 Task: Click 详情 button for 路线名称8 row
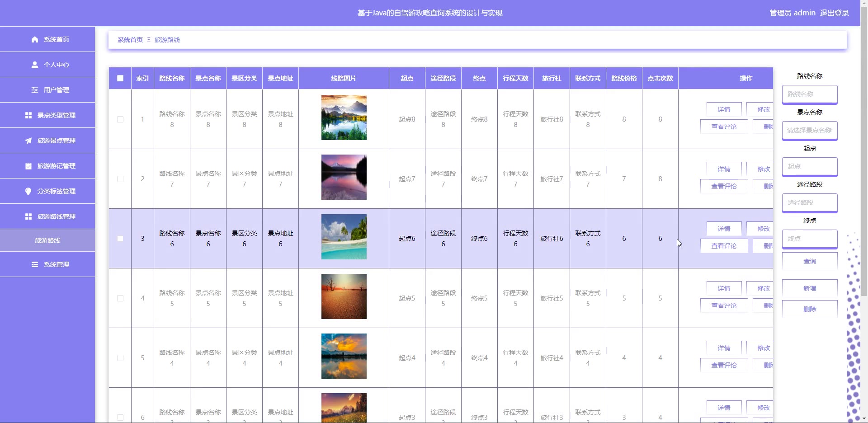724,109
